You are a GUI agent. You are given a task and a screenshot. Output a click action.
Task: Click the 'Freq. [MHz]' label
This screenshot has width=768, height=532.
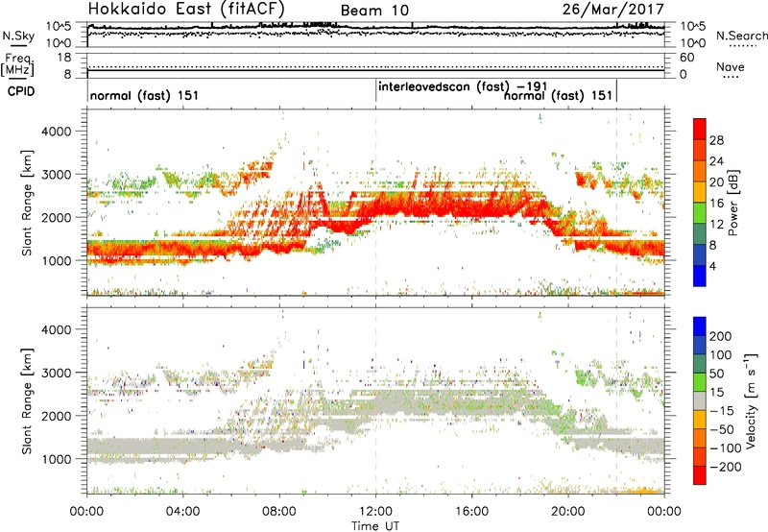(x=18, y=65)
